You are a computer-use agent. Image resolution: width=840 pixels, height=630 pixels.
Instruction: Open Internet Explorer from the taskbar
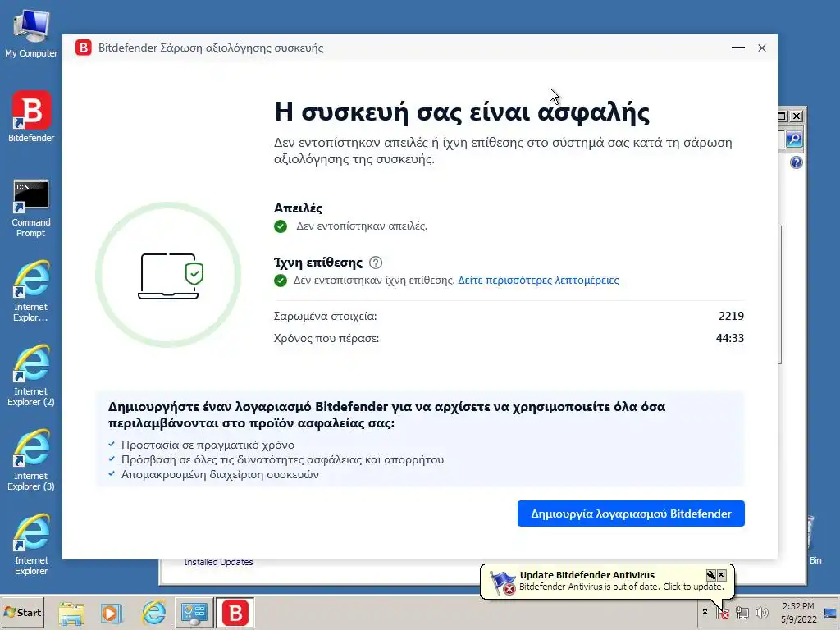(153, 613)
